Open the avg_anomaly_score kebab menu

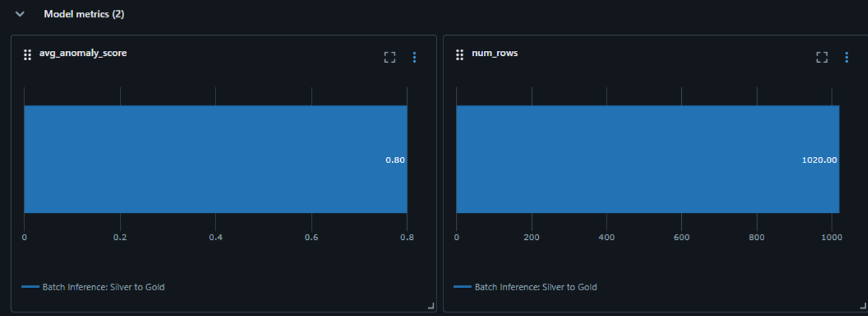pyautogui.click(x=414, y=57)
